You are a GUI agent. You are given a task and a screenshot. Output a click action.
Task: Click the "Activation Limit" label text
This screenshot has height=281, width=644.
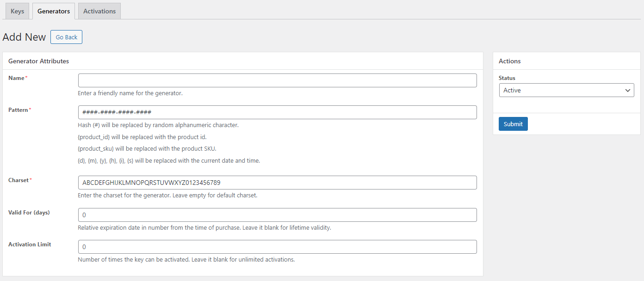click(x=30, y=244)
